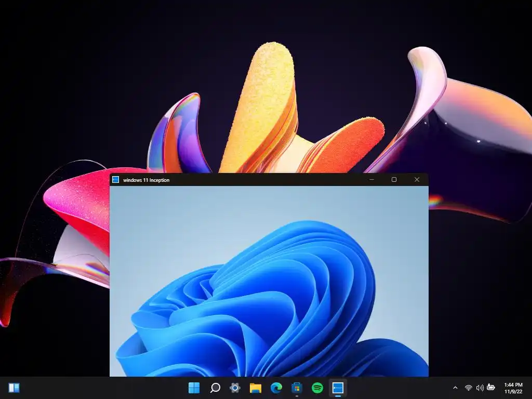Open the volume speaker icon
Image resolution: width=532 pixels, height=399 pixels.
pos(480,388)
